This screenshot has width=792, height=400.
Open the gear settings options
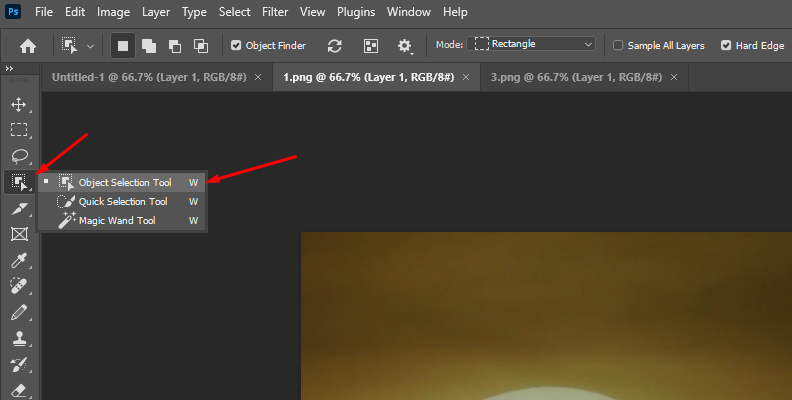(x=405, y=46)
